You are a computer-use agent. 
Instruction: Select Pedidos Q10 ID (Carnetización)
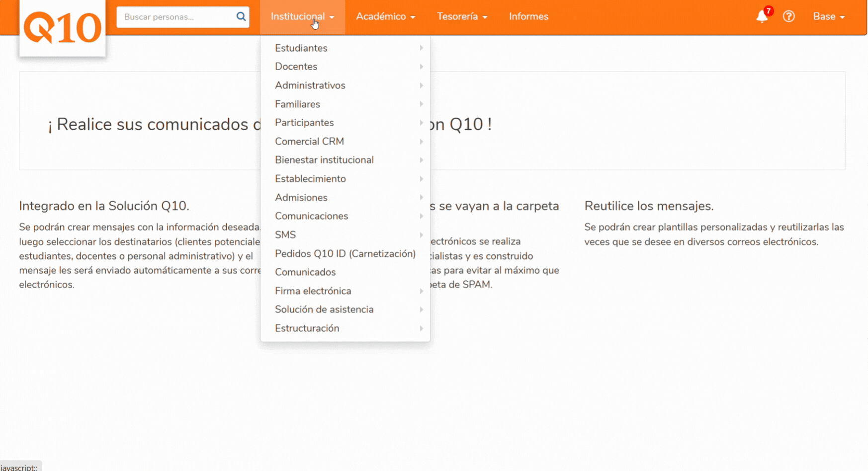point(345,254)
